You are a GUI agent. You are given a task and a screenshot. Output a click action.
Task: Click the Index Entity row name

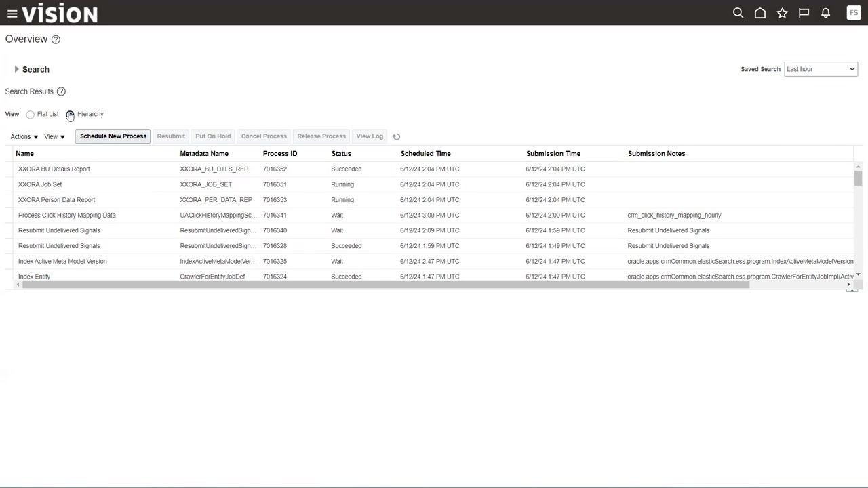34,277
